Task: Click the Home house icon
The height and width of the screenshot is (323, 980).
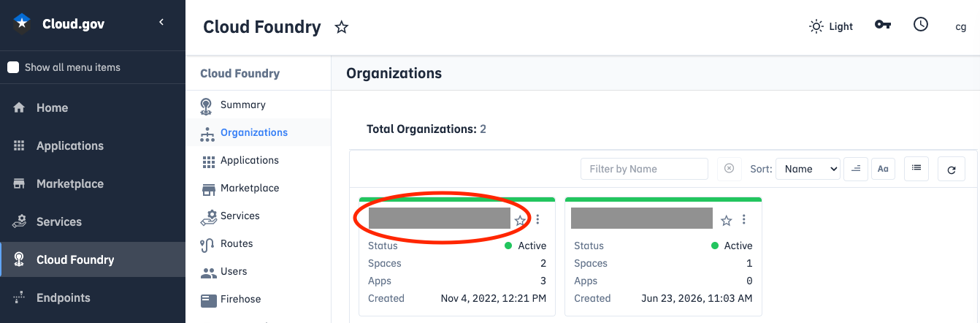Action: pyautogui.click(x=20, y=107)
